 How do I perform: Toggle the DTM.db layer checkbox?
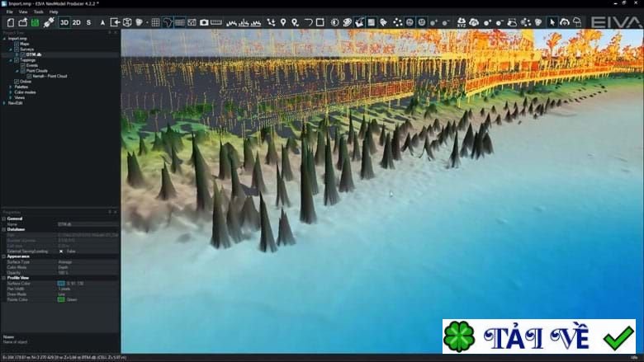[x=22, y=54]
